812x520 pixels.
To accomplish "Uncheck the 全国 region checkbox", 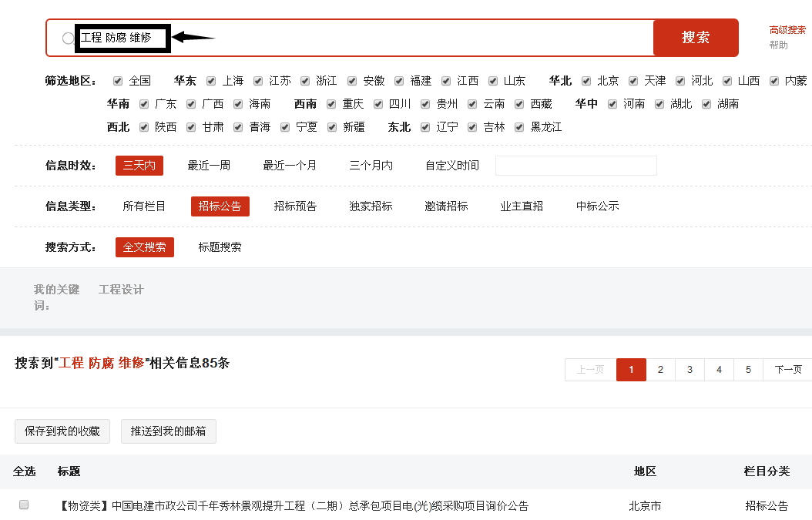I will 118,81.
